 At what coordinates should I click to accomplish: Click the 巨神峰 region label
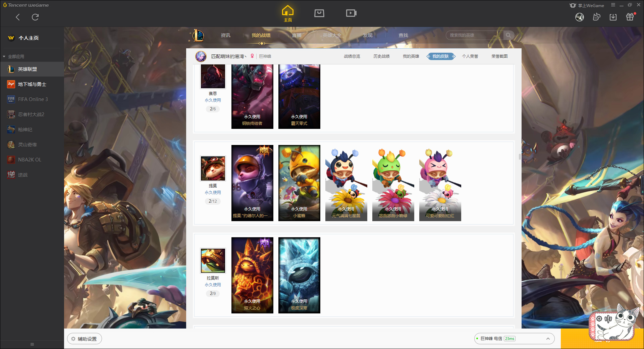click(265, 56)
